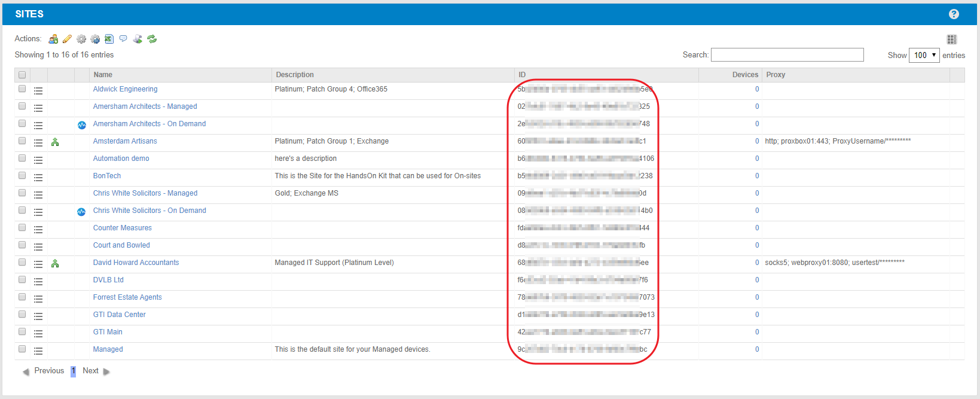Tick the Automation demo checkbox
Image resolution: width=980 pixels, height=399 pixels.
coord(22,158)
